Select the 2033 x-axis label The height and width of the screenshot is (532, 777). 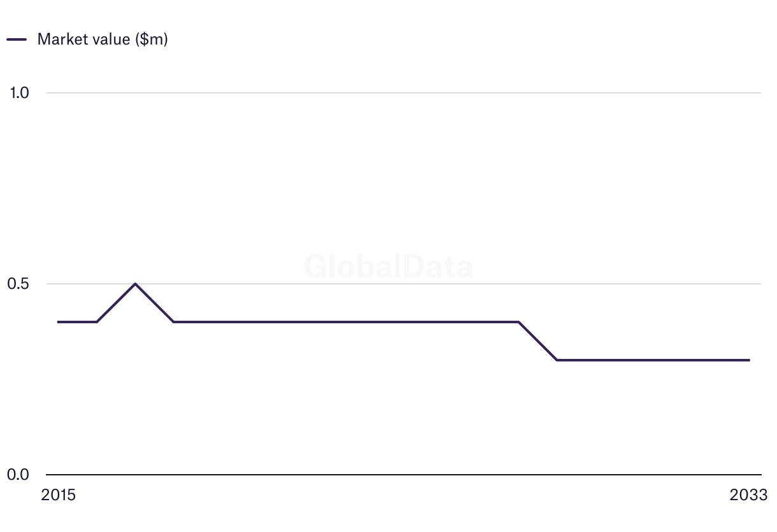(749, 495)
